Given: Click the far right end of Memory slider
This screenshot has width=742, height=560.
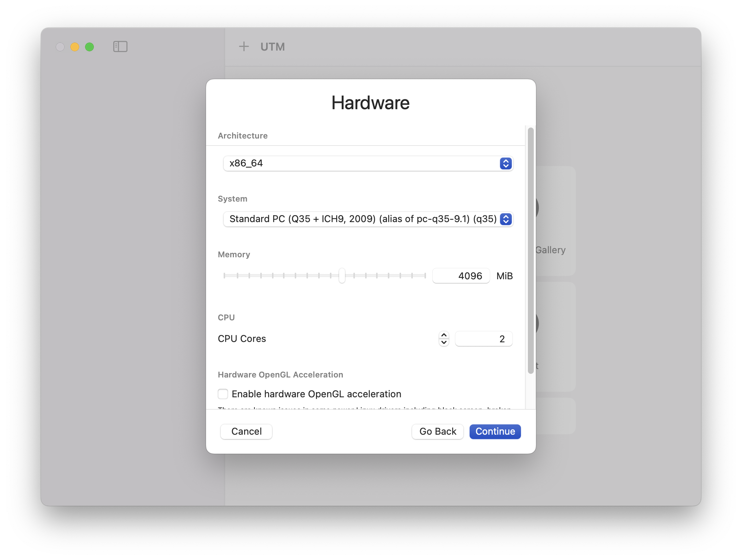Looking at the screenshot, I should pyautogui.click(x=425, y=276).
